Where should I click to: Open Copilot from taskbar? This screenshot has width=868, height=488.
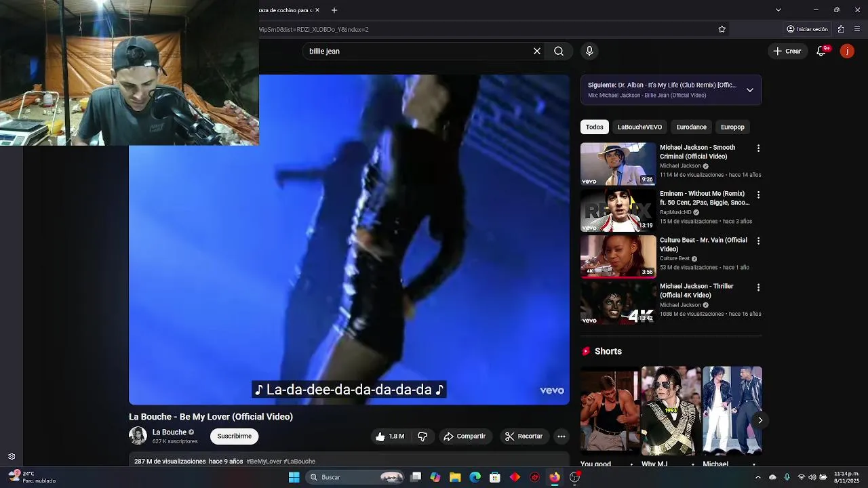pos(435,477)
